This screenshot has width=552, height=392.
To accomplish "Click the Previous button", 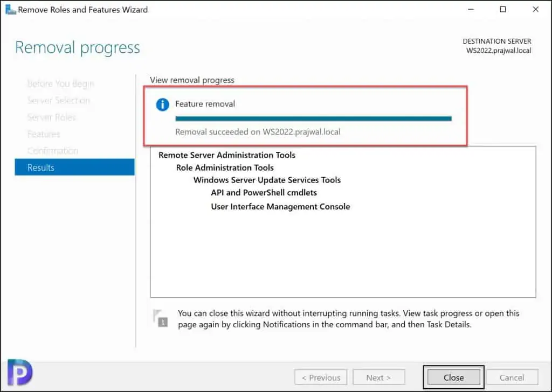I will point(321,377).
